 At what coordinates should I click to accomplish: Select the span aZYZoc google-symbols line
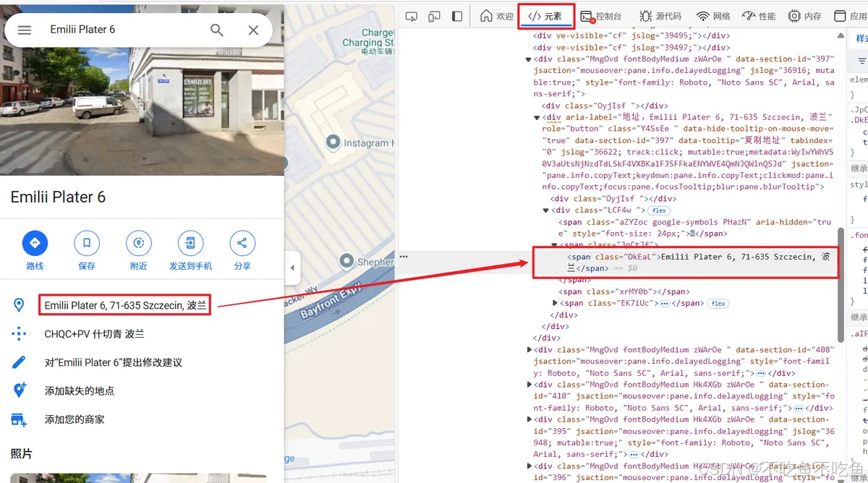pyautogui.click(x=694, y=228)
